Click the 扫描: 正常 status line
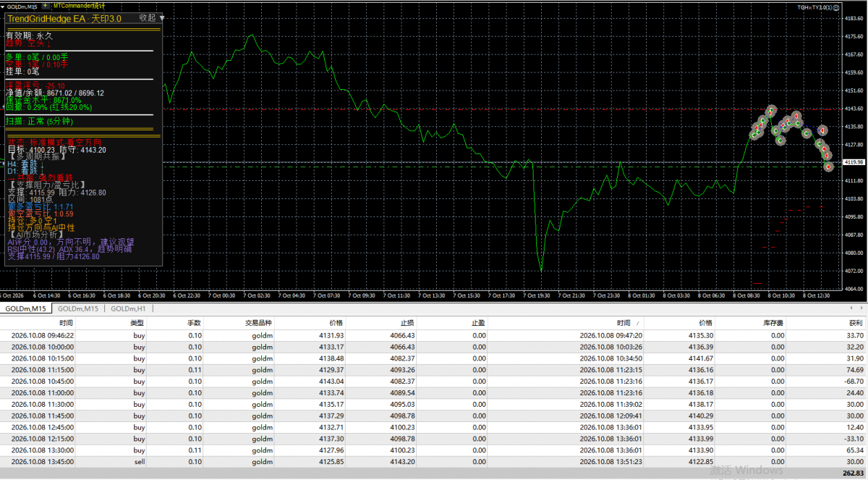 click(x=40, y=121)
